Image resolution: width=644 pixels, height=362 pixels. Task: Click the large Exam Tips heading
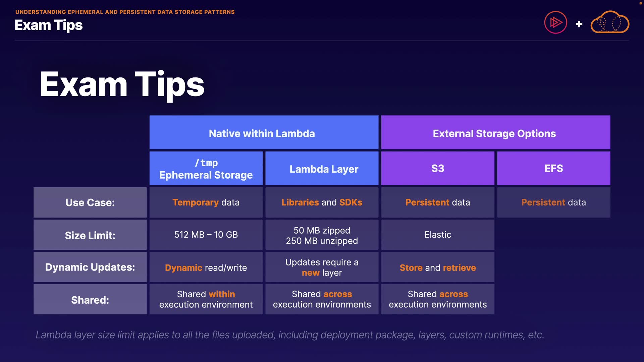[122, 84]
